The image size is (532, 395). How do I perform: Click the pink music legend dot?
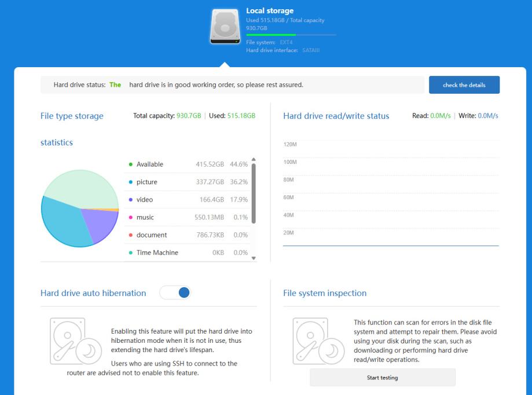[131, 217]
